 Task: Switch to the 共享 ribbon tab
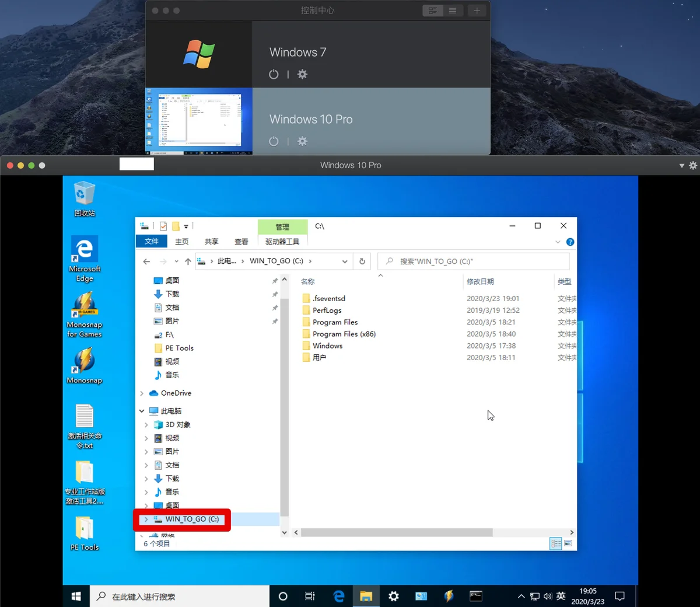click(x=212, y=242)
